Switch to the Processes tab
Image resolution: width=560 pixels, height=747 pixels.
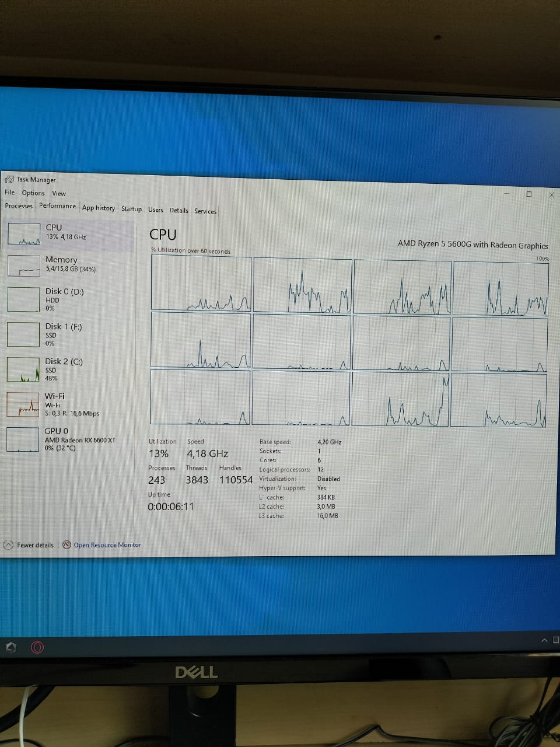point(19,205)
